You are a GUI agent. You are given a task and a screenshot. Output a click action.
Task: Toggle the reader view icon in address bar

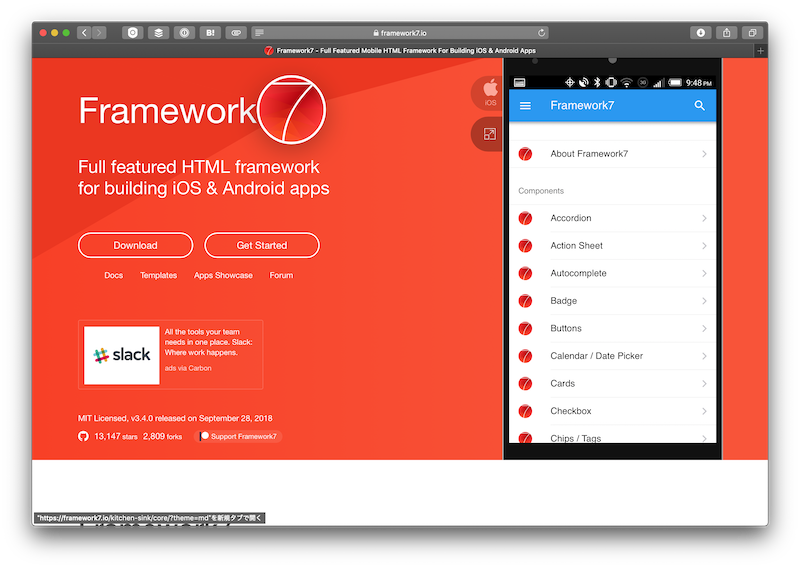click(259, 33)
